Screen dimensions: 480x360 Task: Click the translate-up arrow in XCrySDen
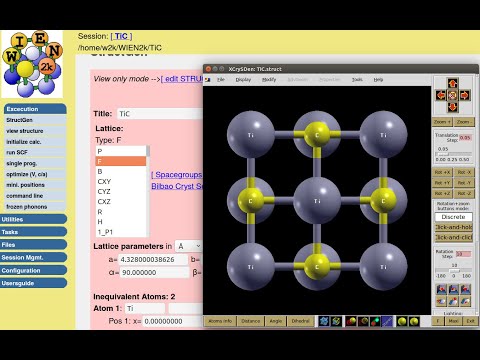(452, 83)
